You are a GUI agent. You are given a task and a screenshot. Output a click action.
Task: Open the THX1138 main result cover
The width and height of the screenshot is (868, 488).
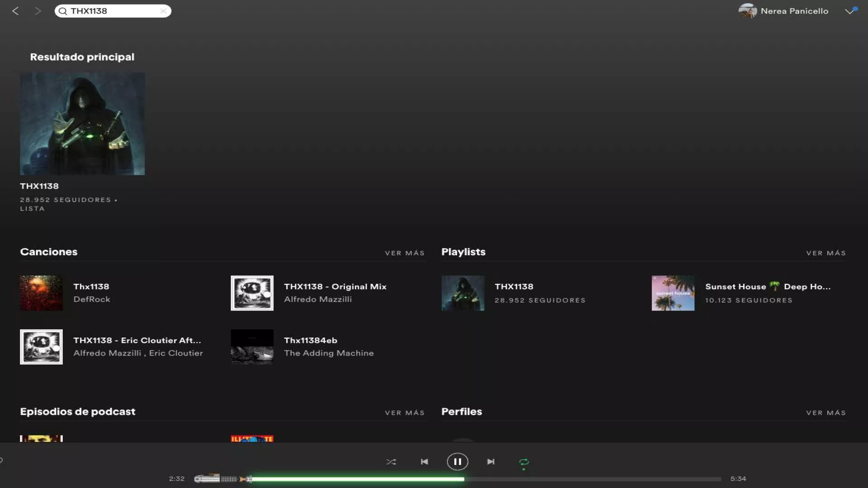tap(82, 124)
